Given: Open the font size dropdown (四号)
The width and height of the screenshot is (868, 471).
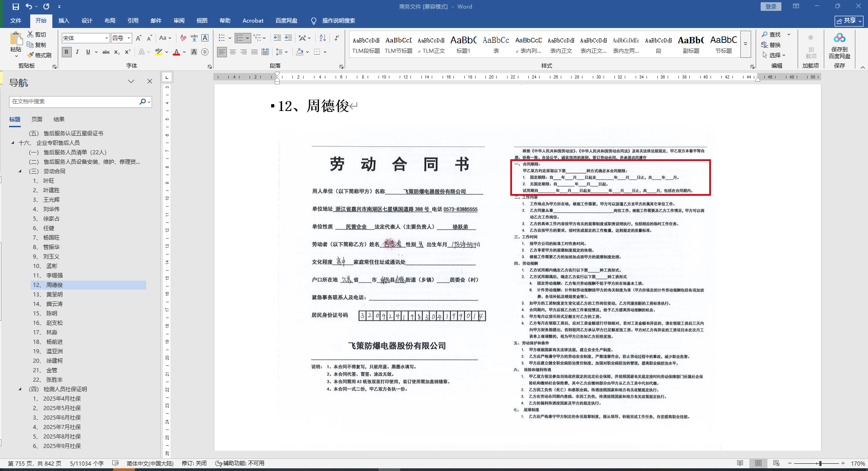Looking at the screenshot, I should click(x=129, y=38).
